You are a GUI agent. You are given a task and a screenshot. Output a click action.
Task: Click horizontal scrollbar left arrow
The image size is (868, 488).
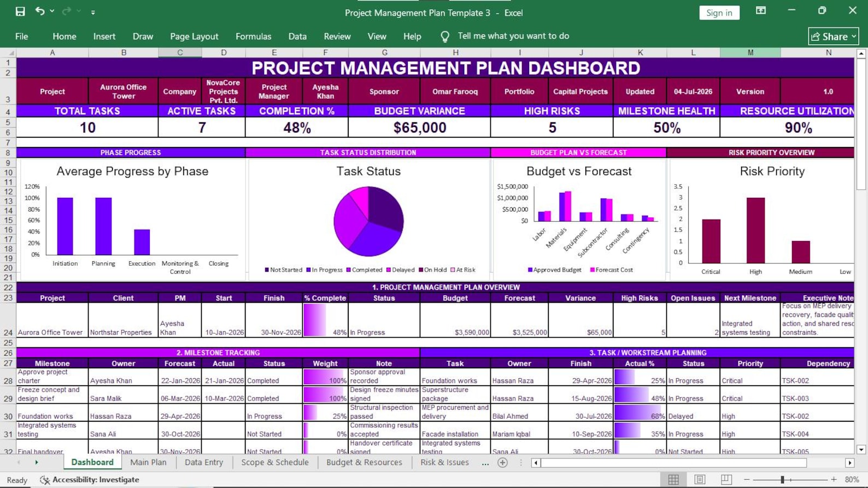point(536,463)
